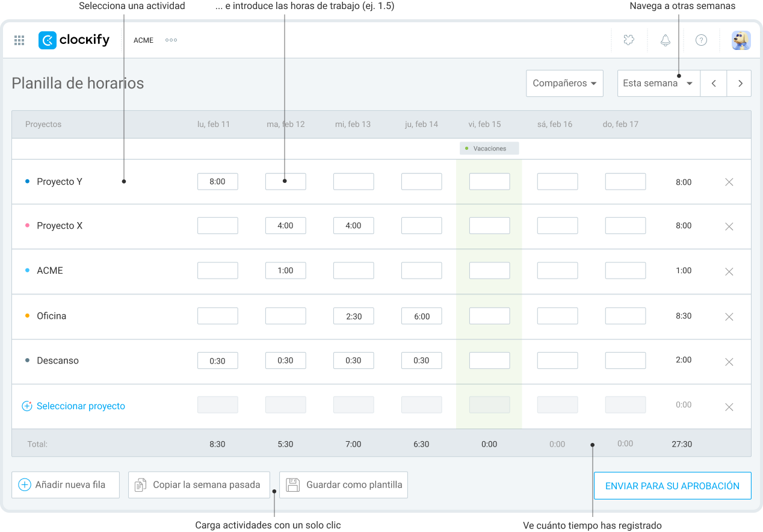Click Proyecto Y Tuesday empty field

click(x=285, y=182)
